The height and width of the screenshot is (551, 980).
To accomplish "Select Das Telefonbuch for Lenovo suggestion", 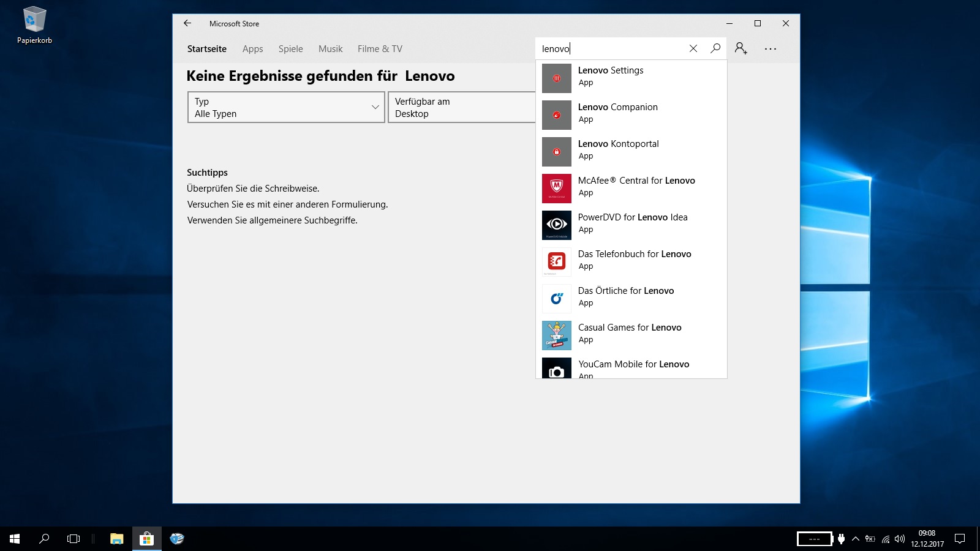I will tap(635, 254).
